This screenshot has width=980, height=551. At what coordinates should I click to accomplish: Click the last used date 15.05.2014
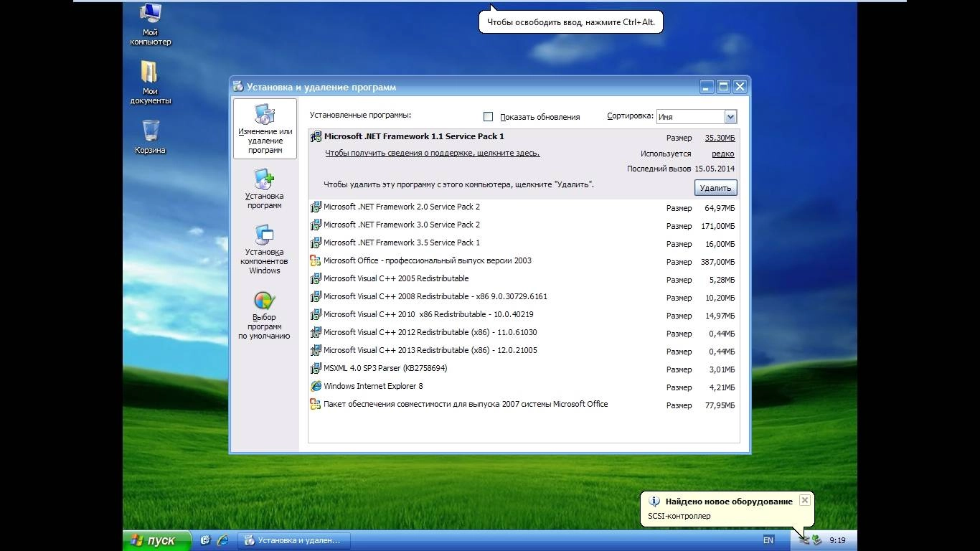(x=715, y=169)
